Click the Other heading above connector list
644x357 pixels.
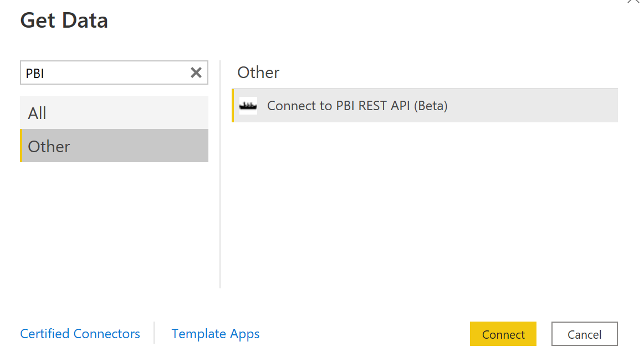coord(258,73)
